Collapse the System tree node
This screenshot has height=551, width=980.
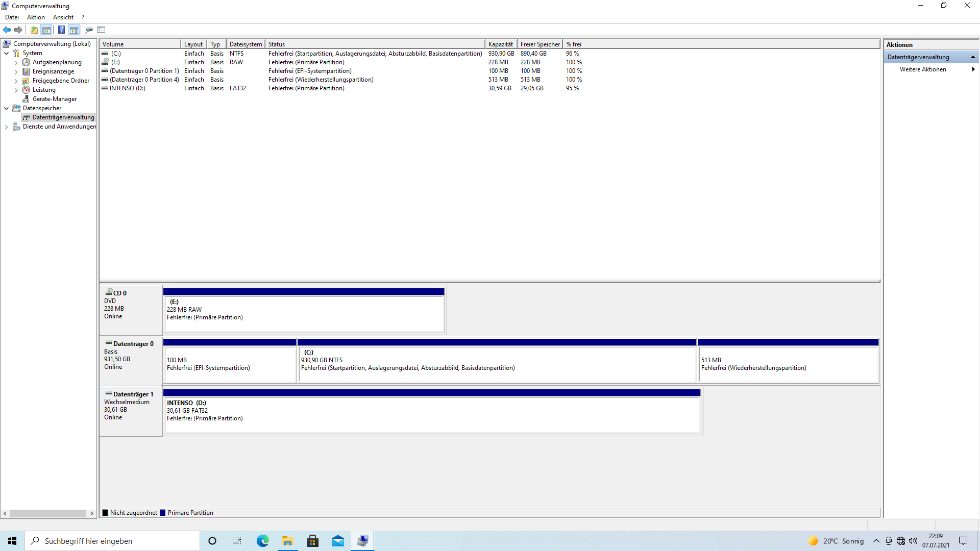coord(6,53)
